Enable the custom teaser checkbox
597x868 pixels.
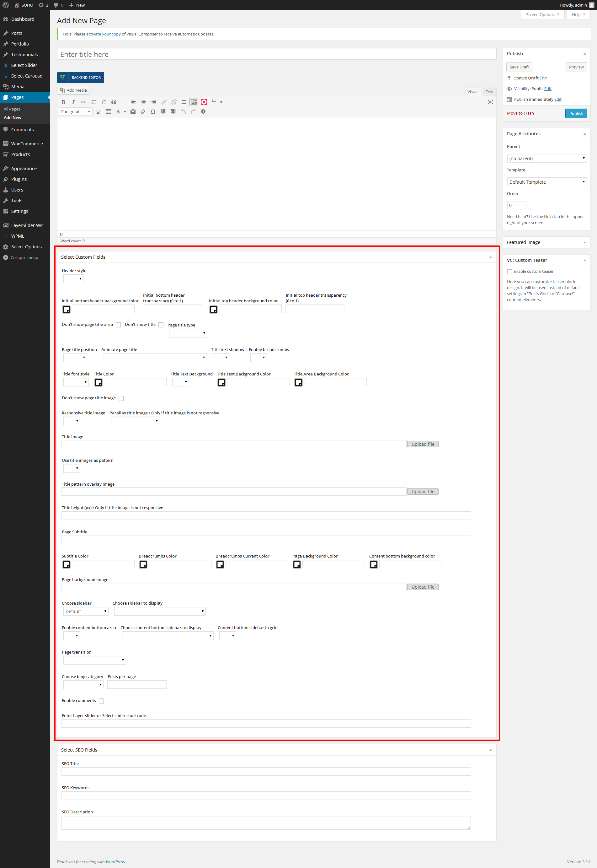coord(509,272)
